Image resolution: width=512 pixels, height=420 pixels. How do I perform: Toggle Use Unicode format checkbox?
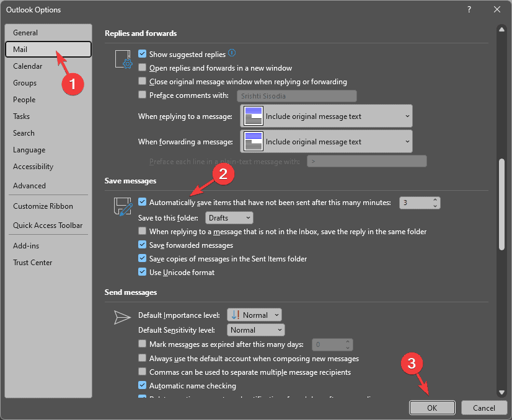tap(142, 272)
